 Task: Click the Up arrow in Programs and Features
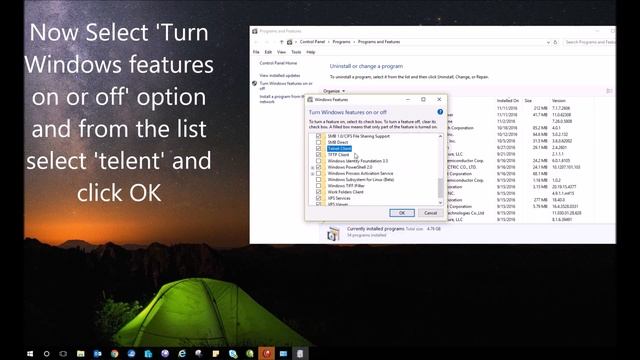click(281, 42)
